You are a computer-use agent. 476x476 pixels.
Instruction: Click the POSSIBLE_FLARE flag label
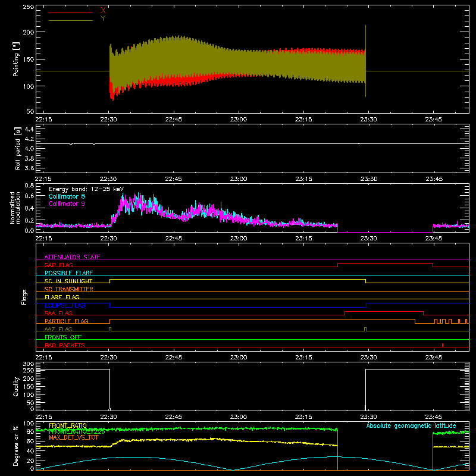click(x=68, y=273)
